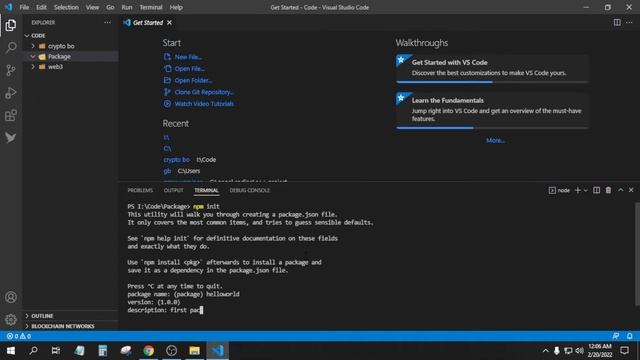Open Get Started with VS Code walkthrough
The image size is (640, 360).
tap(492, 69)
